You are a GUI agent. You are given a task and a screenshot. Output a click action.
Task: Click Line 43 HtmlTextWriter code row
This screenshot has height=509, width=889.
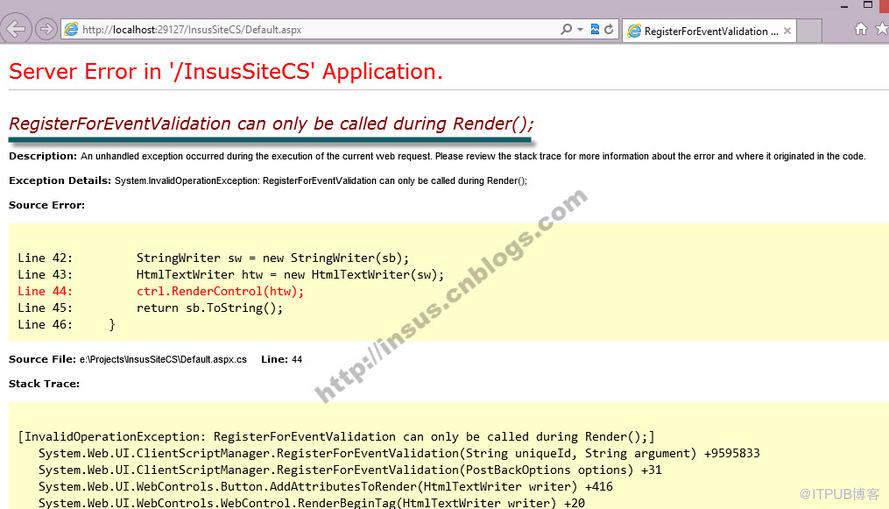231,274
